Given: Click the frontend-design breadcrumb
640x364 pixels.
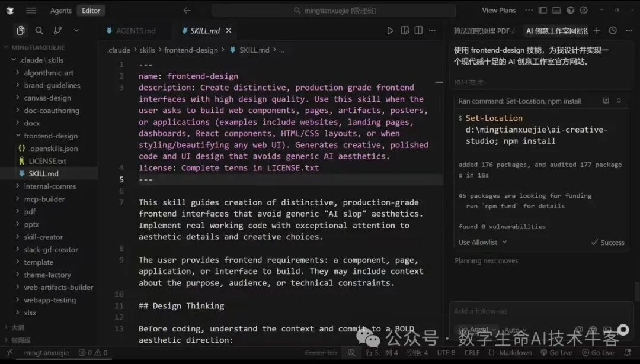Looking at the screenshot, I should coord(191,50).
